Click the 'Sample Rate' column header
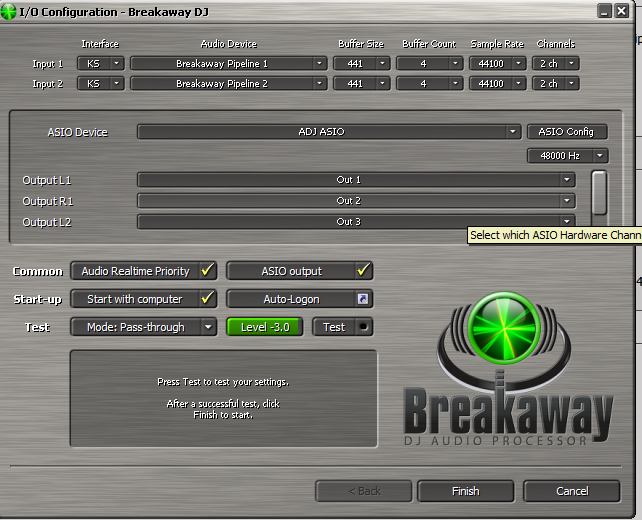This screenshot has width=642, height=520. 497,44
